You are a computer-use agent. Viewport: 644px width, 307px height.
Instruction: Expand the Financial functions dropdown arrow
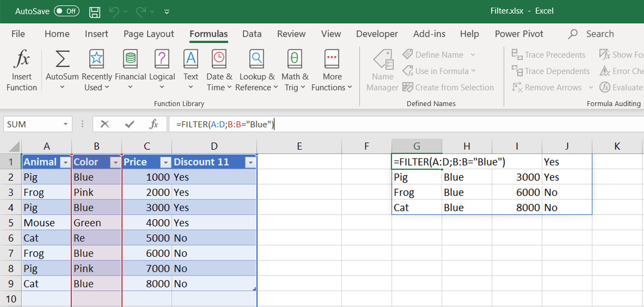click(130, 87)
